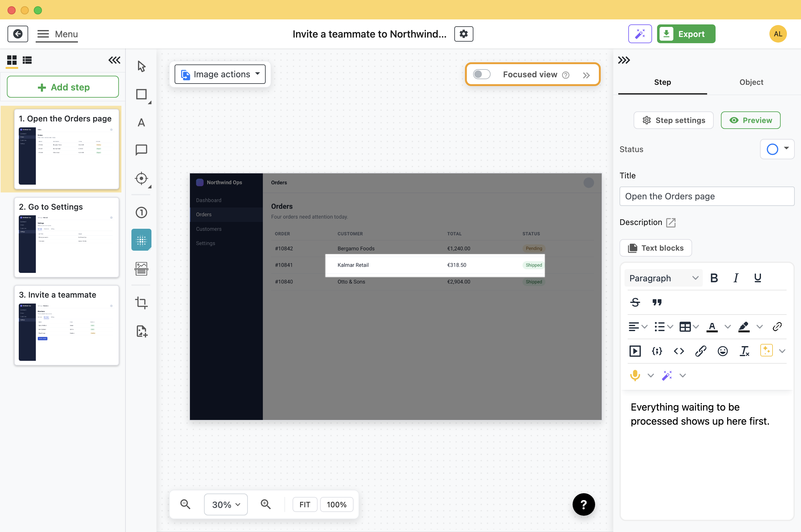The image size is (801, 532).
Task: Clear text formatting
Action: (x=744, y=351)
